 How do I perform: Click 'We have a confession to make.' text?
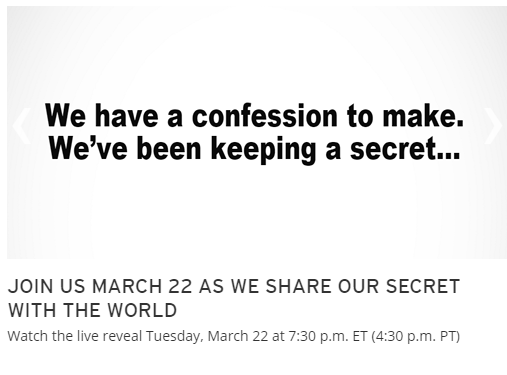coord(254,115)
